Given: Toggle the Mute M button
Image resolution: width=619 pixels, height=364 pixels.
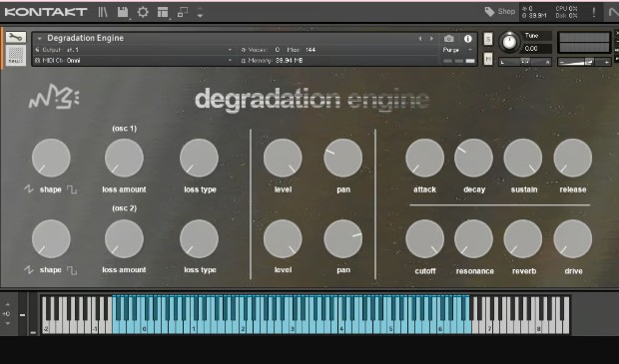Looking at the screenshot, I should pos(488,59).
